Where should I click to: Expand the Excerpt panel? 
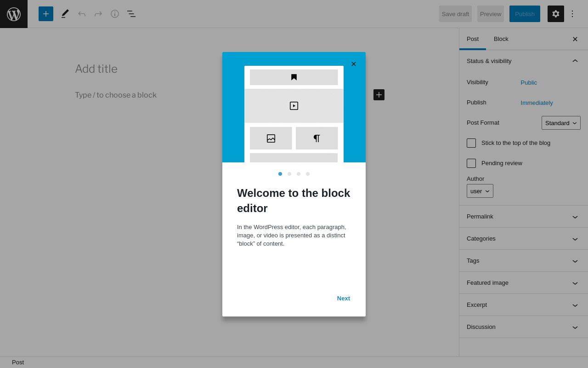click(524, 305)
